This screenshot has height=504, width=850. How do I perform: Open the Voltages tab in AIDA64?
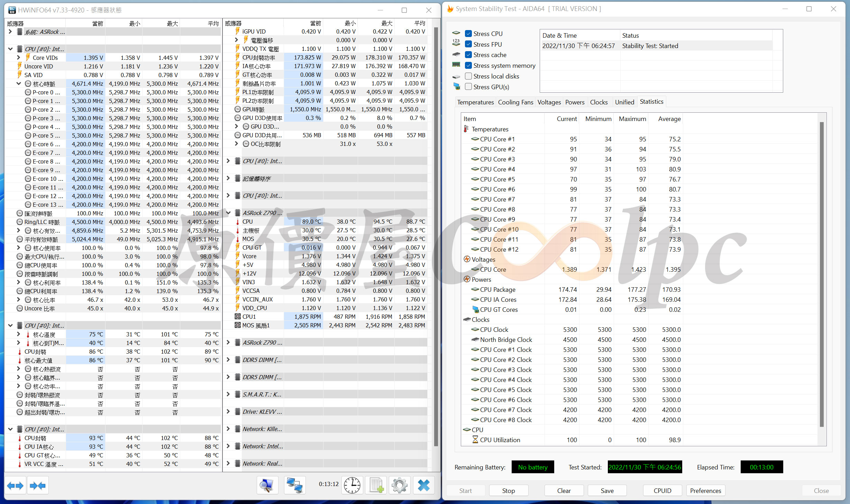tap(549, 102)
